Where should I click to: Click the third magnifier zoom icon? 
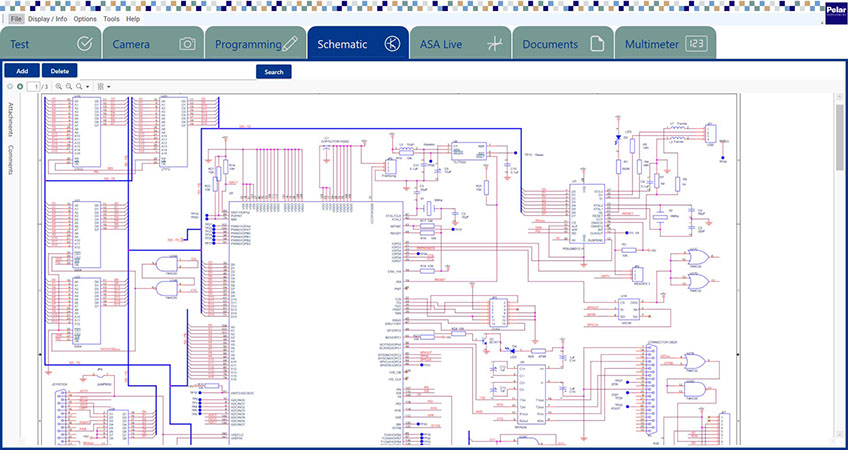(x=80, y=86)
